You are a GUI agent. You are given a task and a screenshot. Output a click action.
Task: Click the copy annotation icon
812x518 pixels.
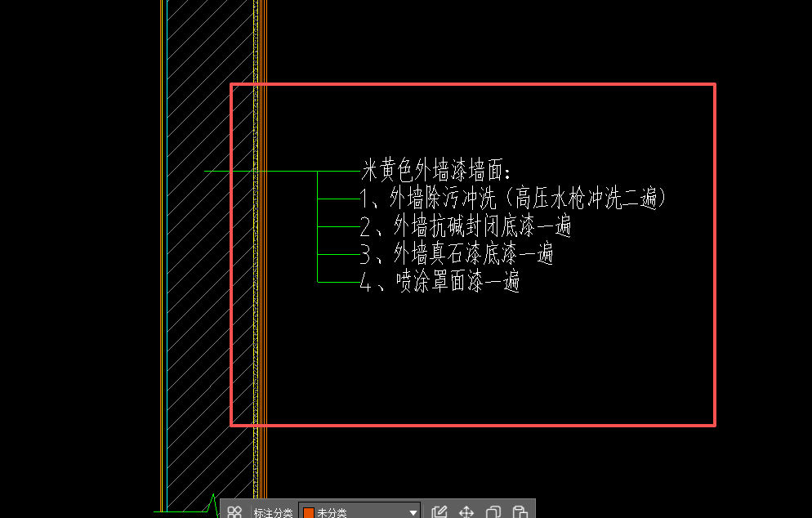click(493, 512)
